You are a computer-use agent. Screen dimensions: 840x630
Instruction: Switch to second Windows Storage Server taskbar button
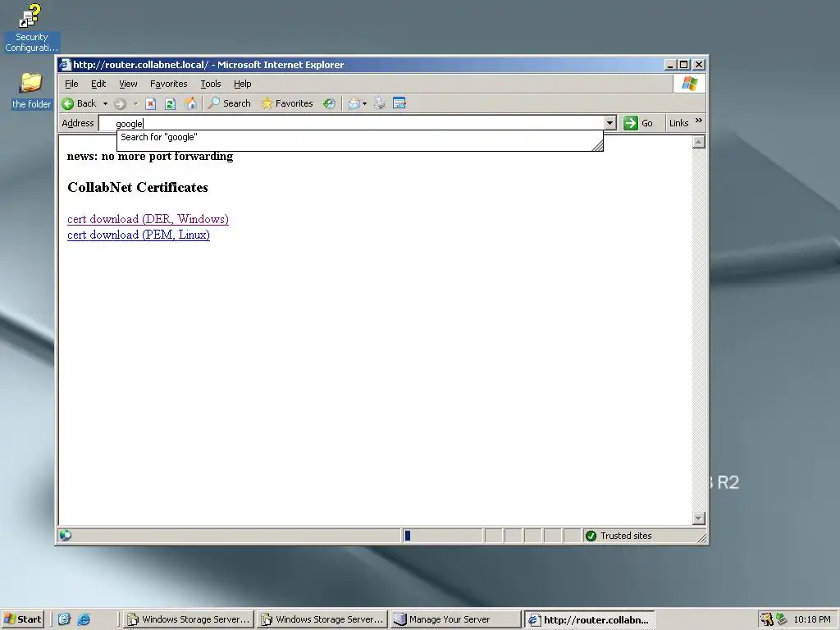coord(322,619)
